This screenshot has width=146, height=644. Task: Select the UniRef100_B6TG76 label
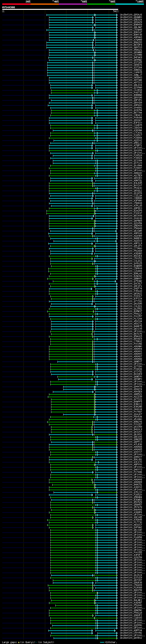131,334
